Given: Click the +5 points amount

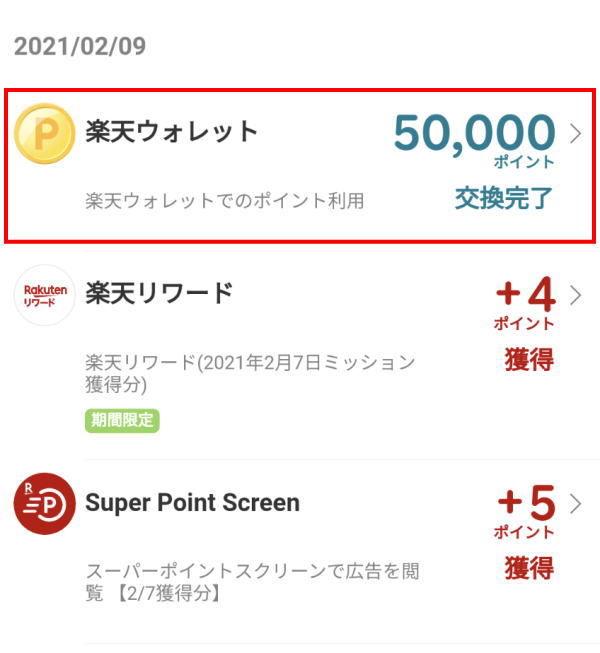Looking at the screenshot, I should pyautogui.click(x=525, y=503).
